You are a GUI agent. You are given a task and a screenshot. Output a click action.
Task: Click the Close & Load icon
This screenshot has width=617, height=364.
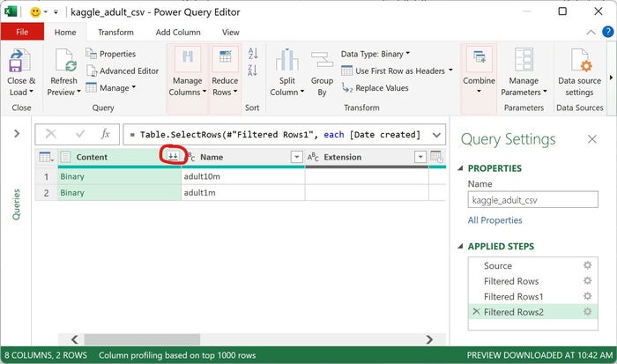pos(19,60)
